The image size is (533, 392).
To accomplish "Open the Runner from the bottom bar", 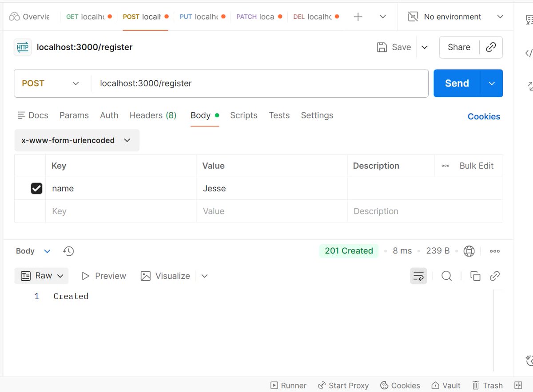I will [288, 385].
